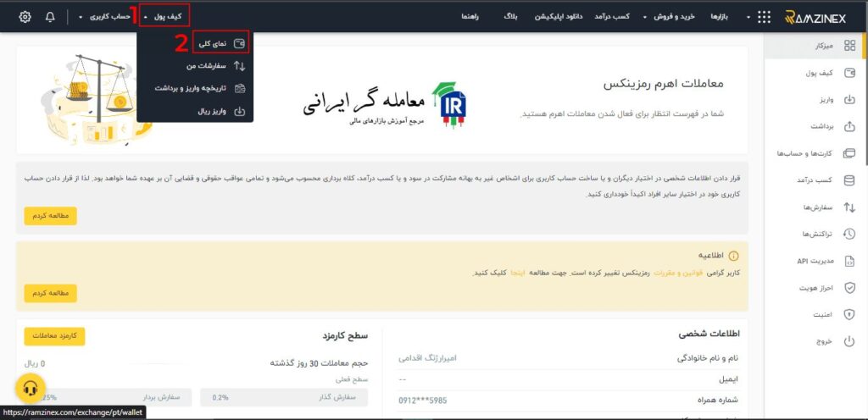
Task: Click the حجم معاملات 30 روز گذشته label
Action: click(319, 363)
